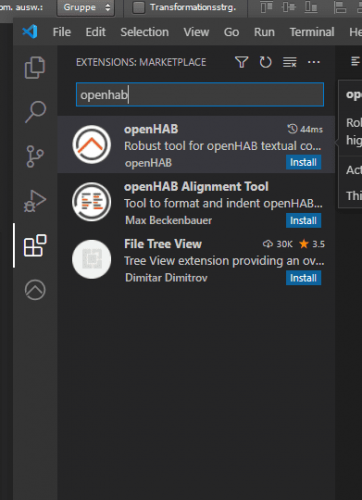Image resolution: width=362 pixels, height=500 pixels.
Task: Click the VS Code logo icon
Action: (x=30, y=32)
